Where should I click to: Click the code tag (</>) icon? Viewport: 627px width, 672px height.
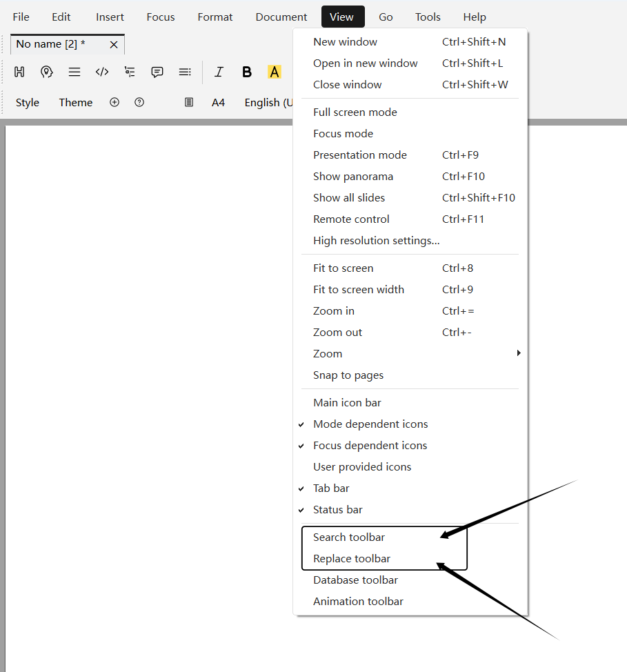click(x=102, y=72)
